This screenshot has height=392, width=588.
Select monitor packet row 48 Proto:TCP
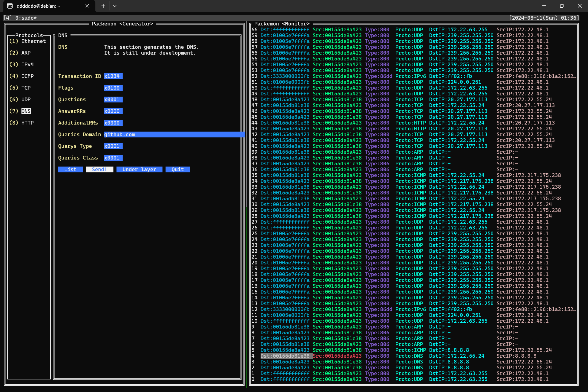414,99
